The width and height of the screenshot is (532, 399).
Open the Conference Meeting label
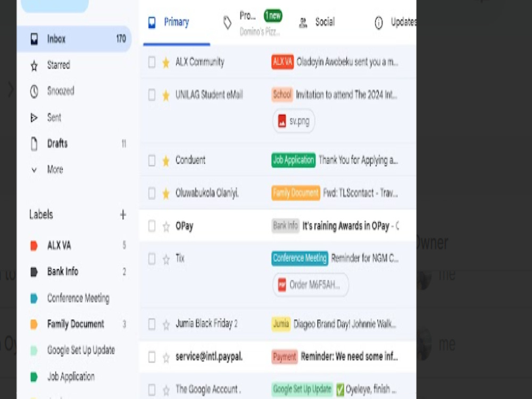pos(74,298)
